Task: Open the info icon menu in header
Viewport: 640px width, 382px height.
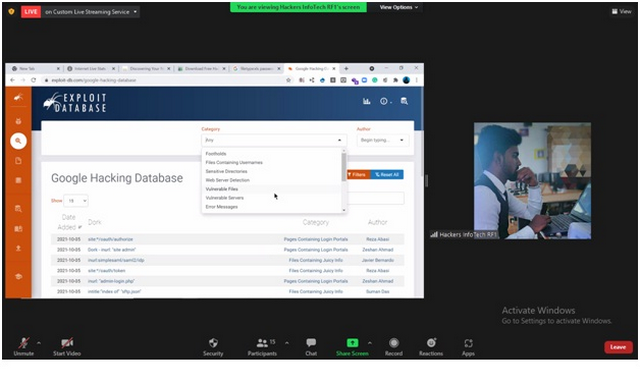Action: click(385, 101)
